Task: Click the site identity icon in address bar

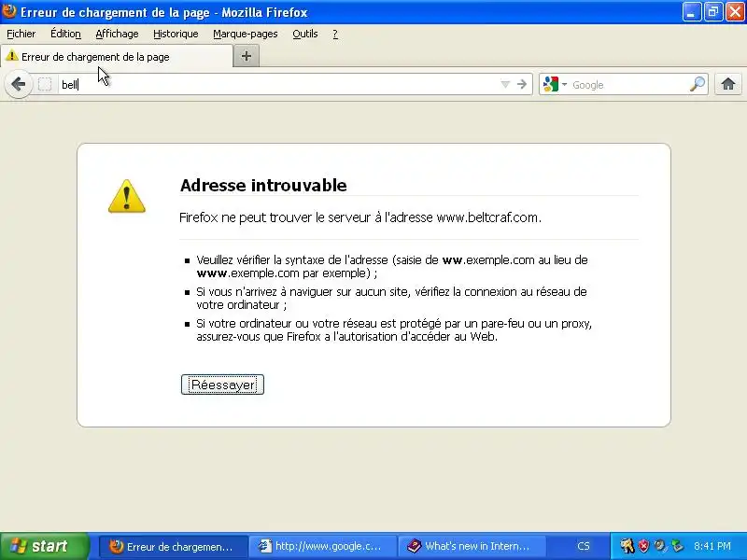Action: 45,84
